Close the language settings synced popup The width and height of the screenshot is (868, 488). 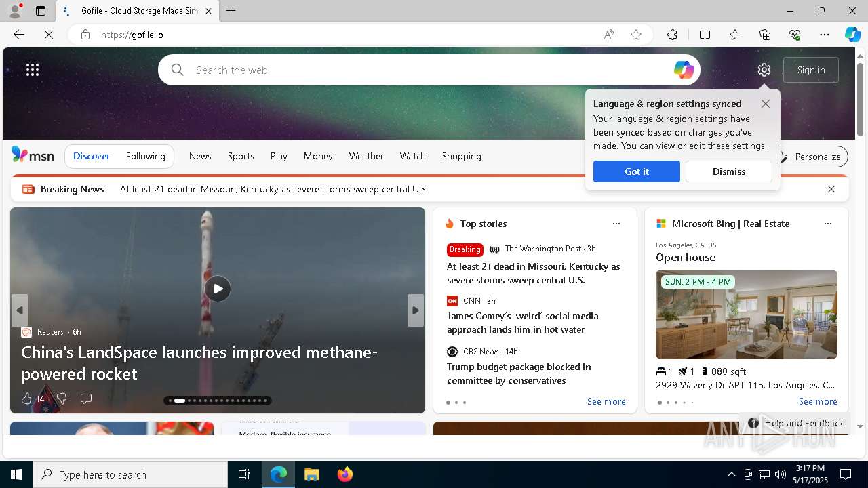[x=766, y=104]
